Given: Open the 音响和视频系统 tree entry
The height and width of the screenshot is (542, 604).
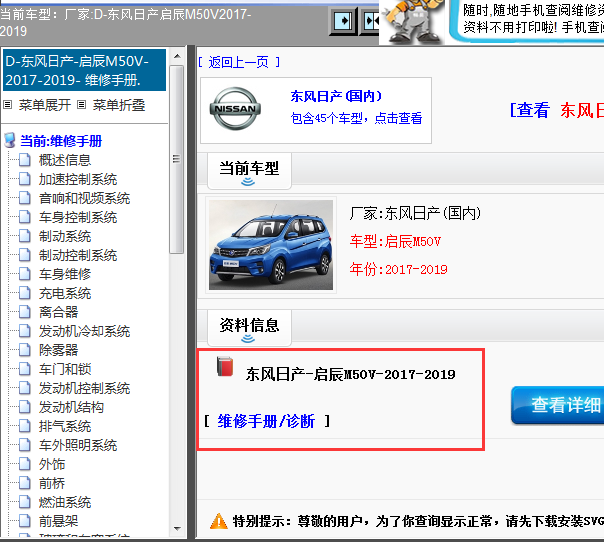Looking at the screenshot, I should (84, 198).
